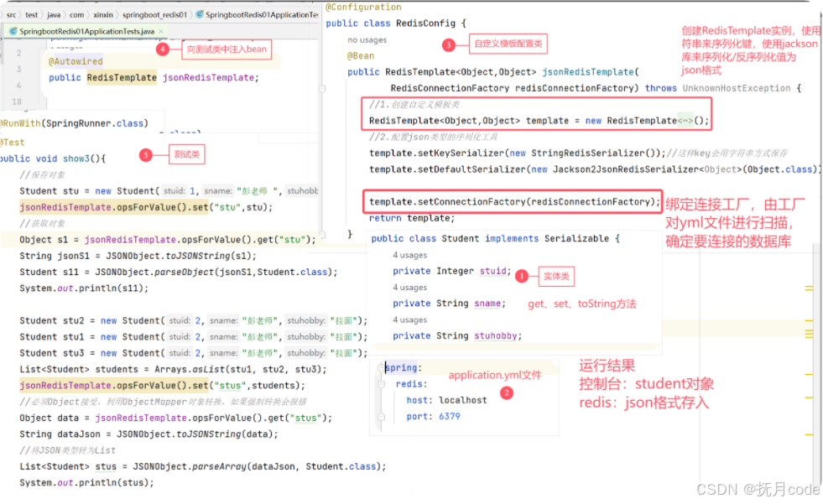
Task: Click 'Jackson2JsonRedisSerializer' constructor call
Action: click(x=625, y=169)
